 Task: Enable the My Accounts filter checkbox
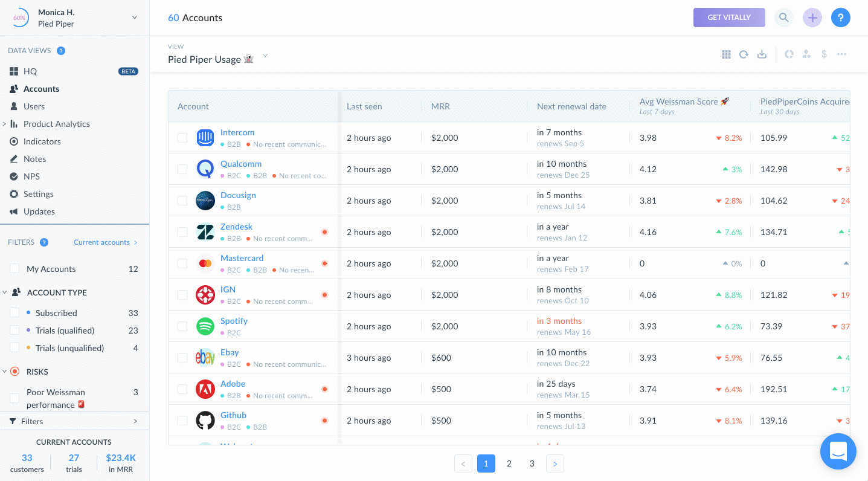point(14,269)
